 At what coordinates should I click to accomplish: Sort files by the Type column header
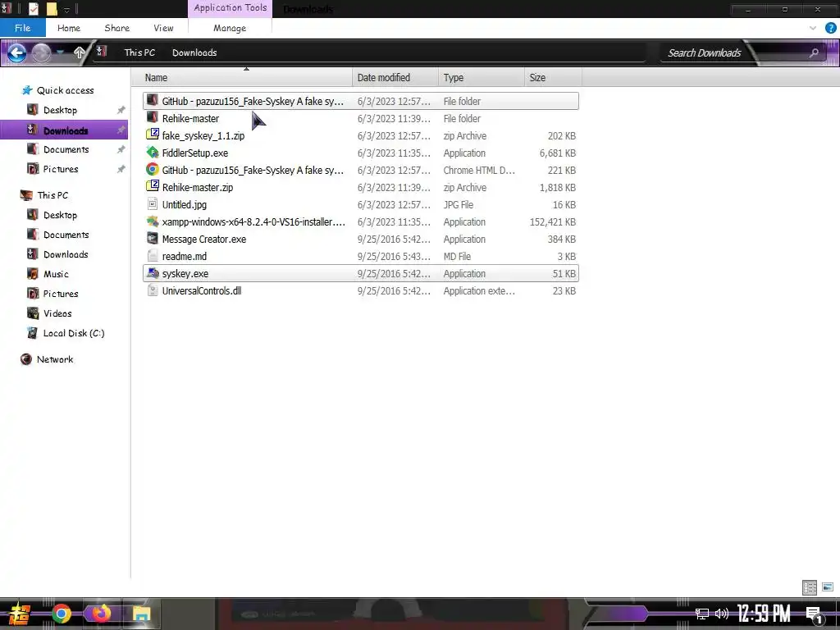point(481,78)
